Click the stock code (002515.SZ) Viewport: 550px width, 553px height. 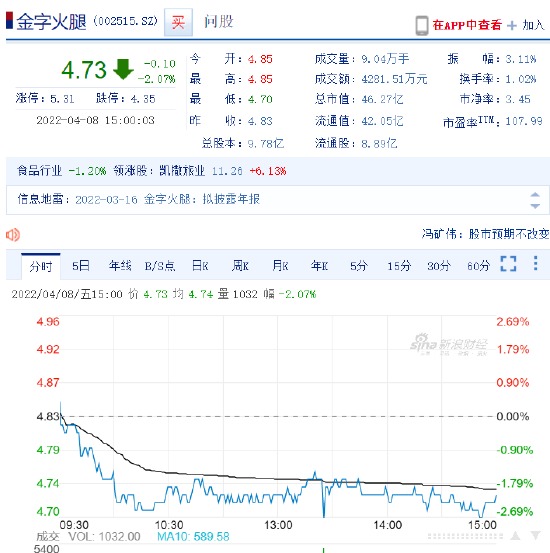[125, 21]
